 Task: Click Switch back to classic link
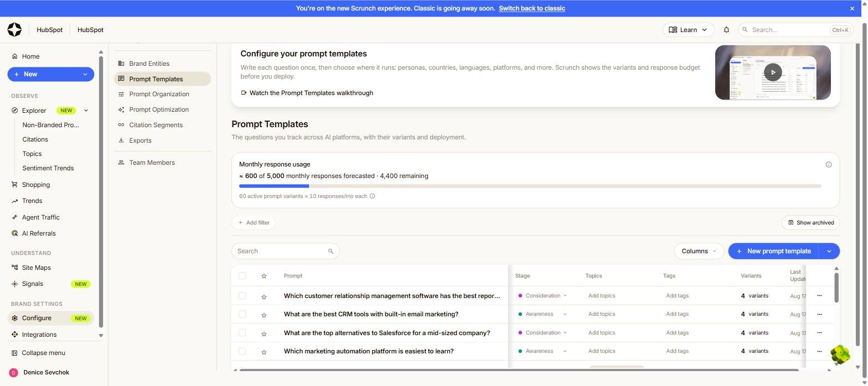(x=531, y=8)
